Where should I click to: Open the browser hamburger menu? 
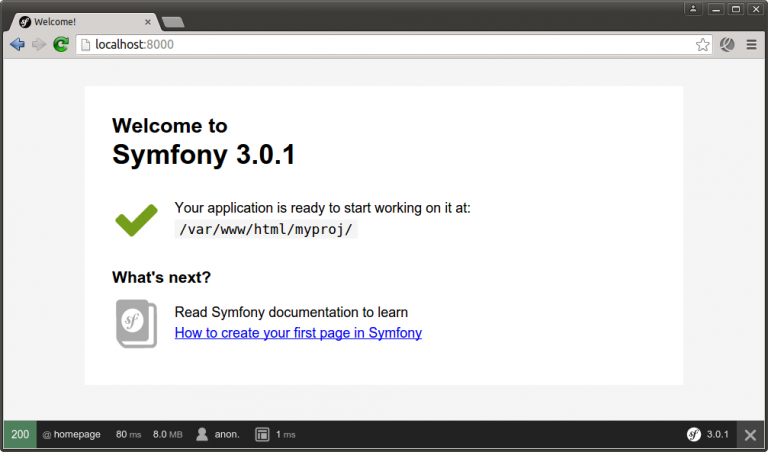[751, 44]
